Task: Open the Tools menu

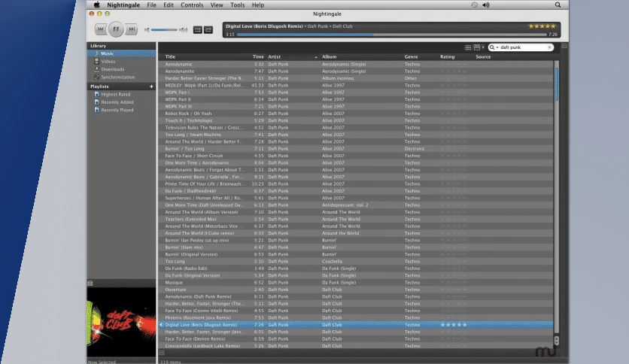Action: [x=237, y=5]
